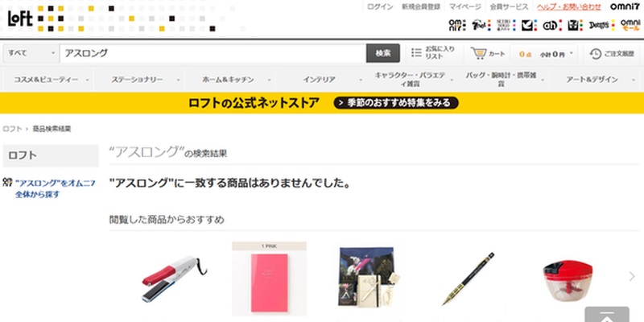Open order history clock icon
This screenshot has width=644, height=322.
pyautogui.click(x=595, y=54)
